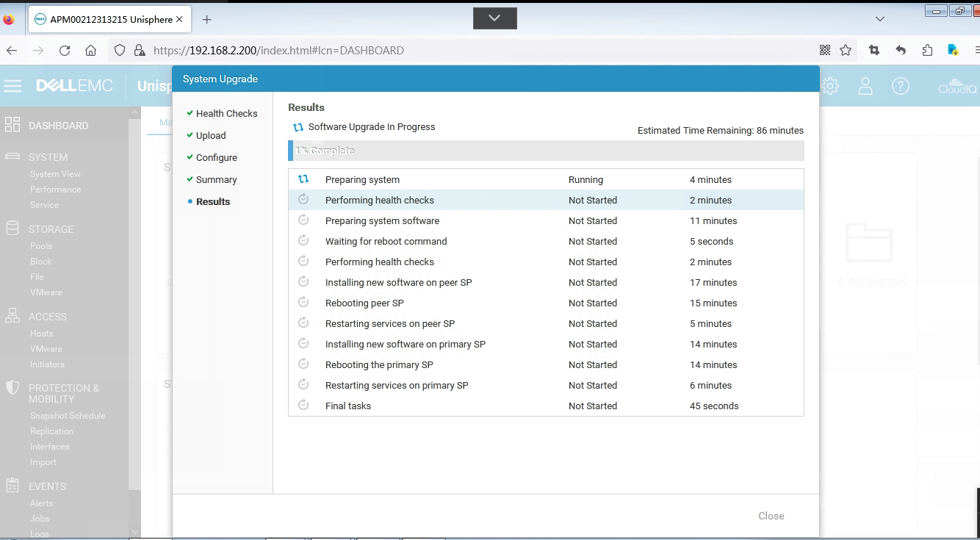
Task: Click the blue extension icon right of puzzle
Action: point(953,50)
